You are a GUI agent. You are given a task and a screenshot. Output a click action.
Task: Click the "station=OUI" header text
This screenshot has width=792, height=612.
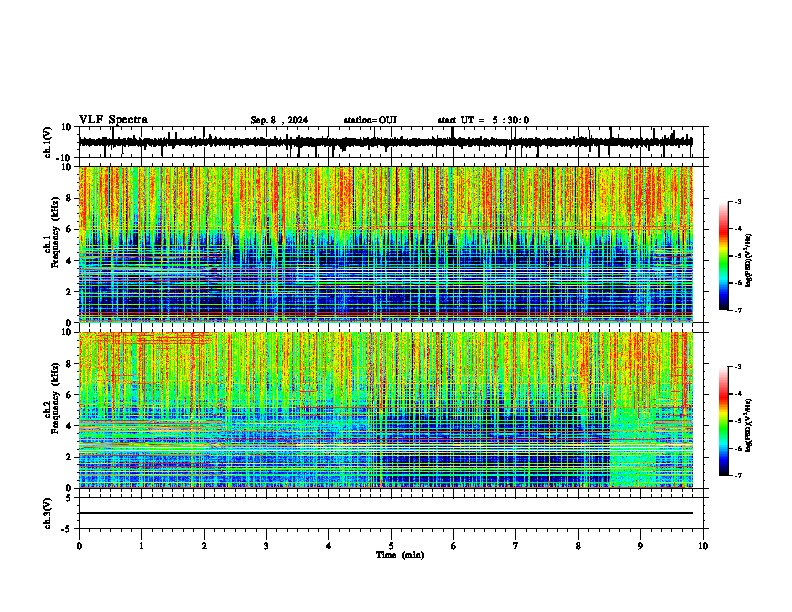click(x=370, y=120)
